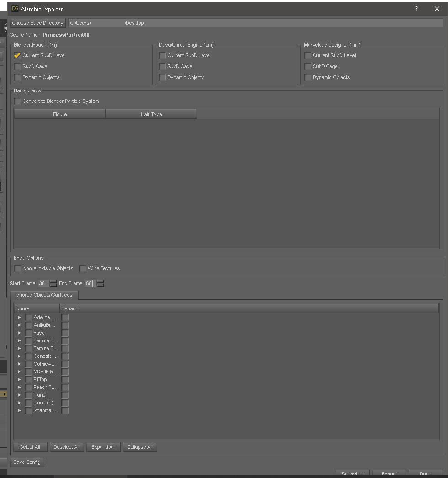Check Dynamic box for Plane (2) row
Screen dimensions: 448x478
[x=65, y=403]
